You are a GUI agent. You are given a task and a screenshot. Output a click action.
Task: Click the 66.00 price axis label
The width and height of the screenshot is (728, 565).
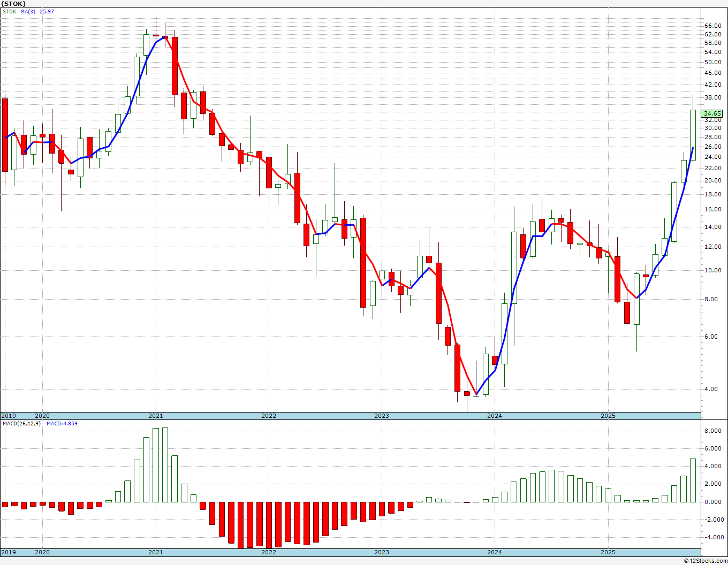coord(712,26)
